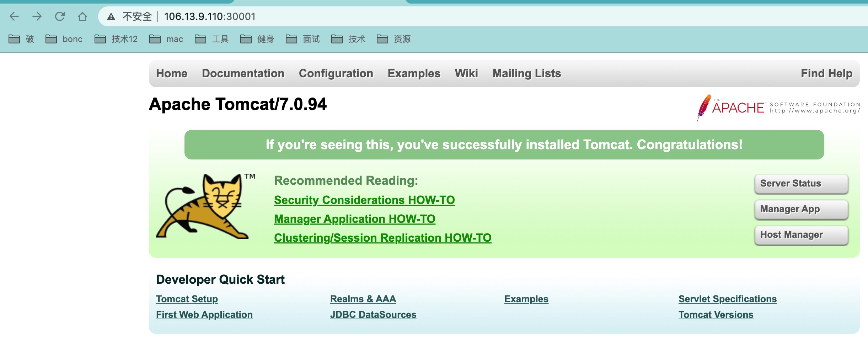Open the Realms & AAA link
The height and width of the screenshot is (341, 868).
pyautogui.click(x=363, y=299)
